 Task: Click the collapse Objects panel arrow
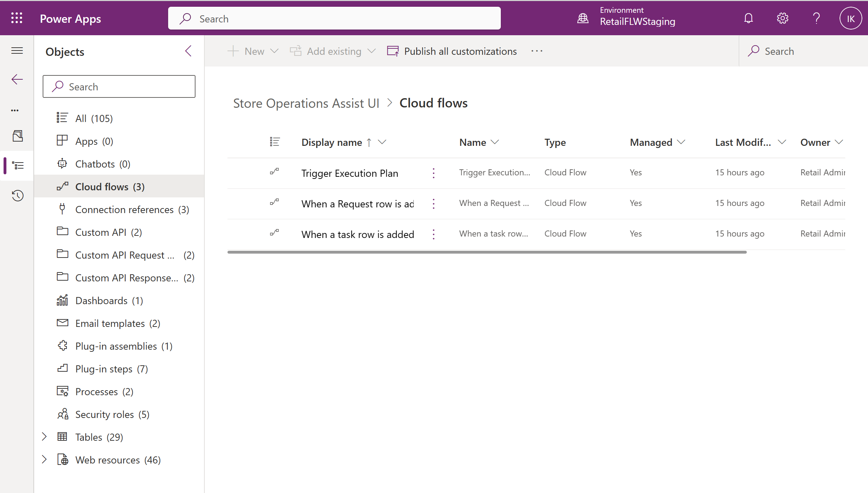(x=188, y=51)
